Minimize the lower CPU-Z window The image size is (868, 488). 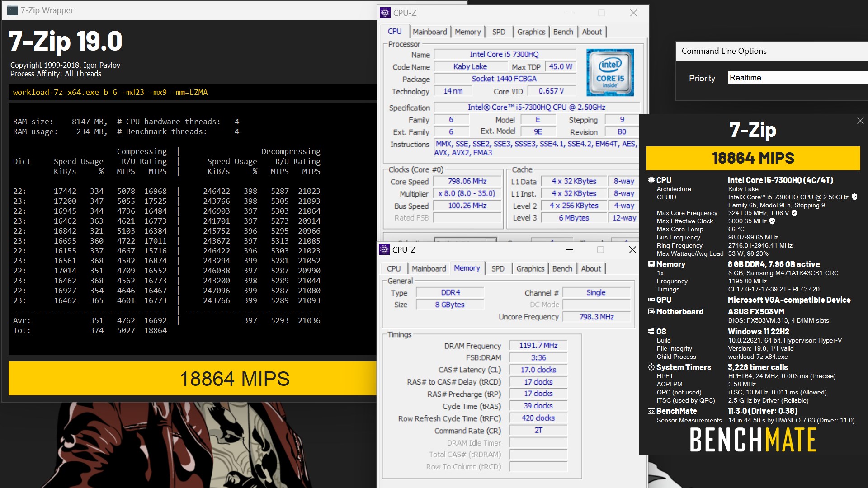click(x=569, y=249)
